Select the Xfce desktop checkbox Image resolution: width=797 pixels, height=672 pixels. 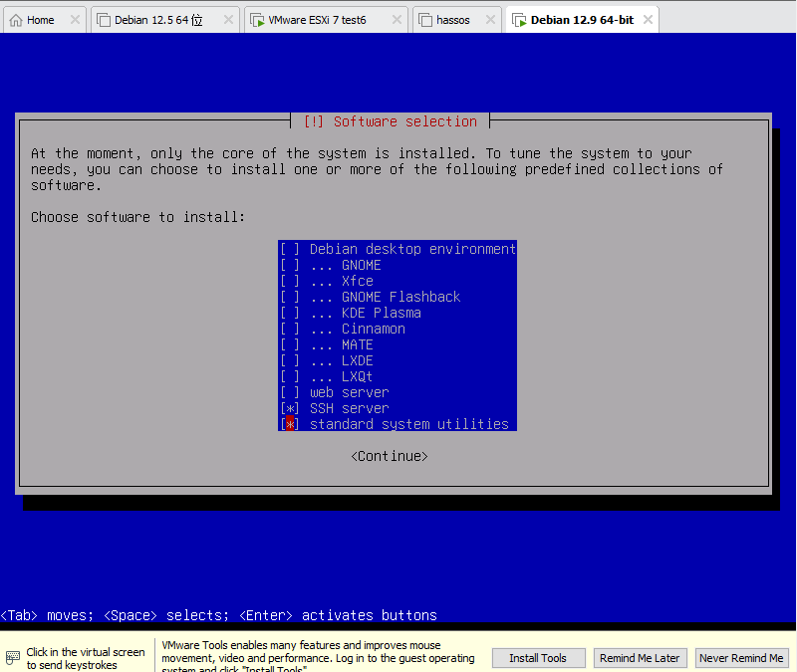pos(289,281)
